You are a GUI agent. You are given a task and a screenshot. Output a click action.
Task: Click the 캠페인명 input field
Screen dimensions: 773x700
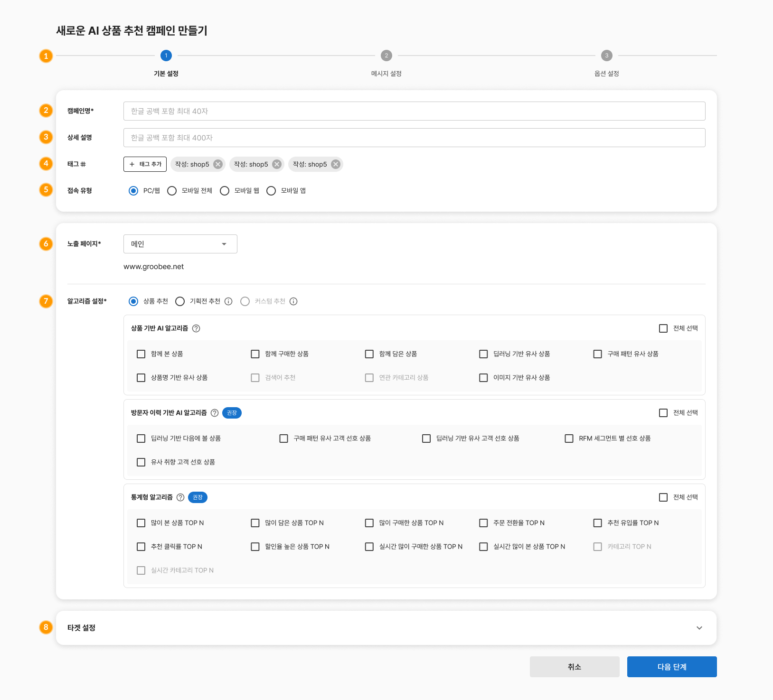point(414,111)
